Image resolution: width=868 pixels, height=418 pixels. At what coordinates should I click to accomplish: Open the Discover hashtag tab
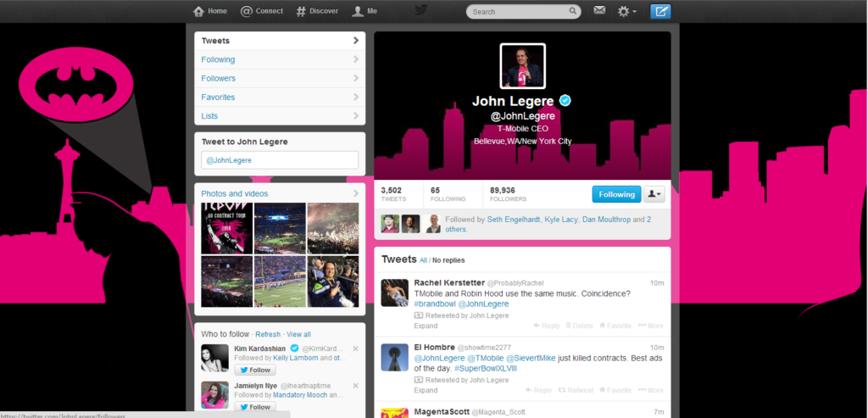(317, 11)
